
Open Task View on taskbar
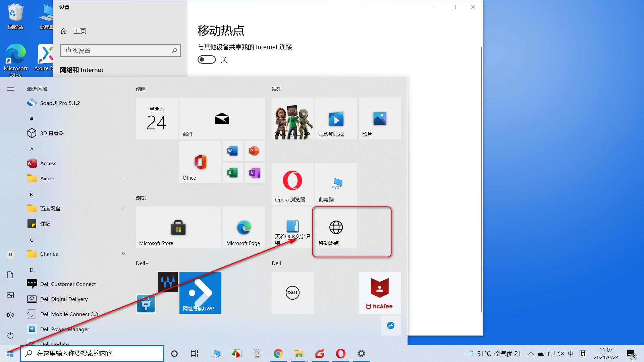pyautogui.click(x=195, y=354)
